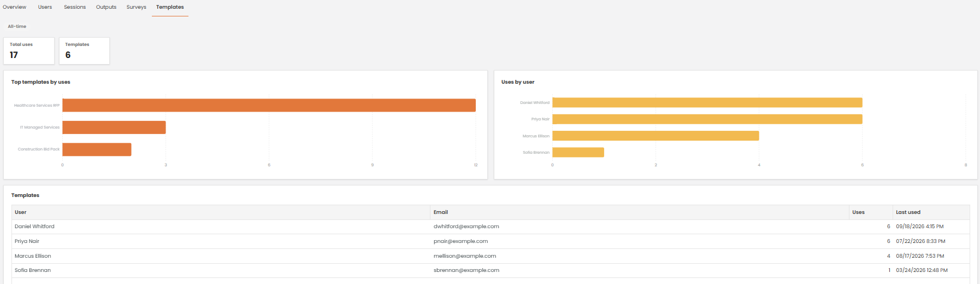Click Sofia Brennan's uses count of 1
Image resolution: width=980 pixels, height=284 pixels.
pos(889,270)
